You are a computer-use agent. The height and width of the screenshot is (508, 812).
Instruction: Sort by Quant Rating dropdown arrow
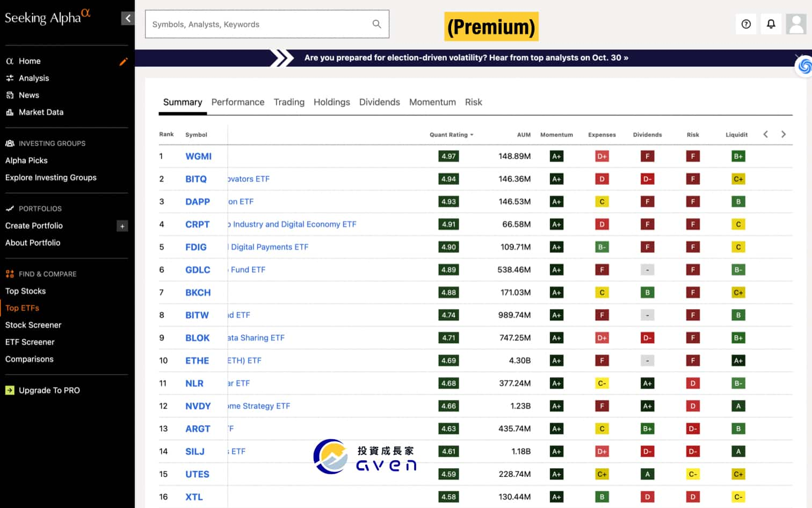tap(472, 135)
